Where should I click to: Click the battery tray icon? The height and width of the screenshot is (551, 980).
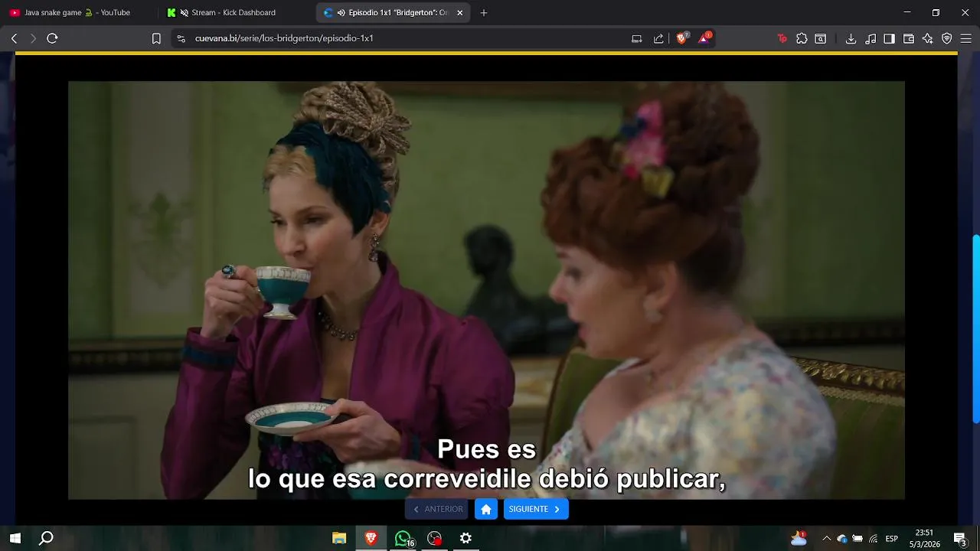[x=857, y=539]
